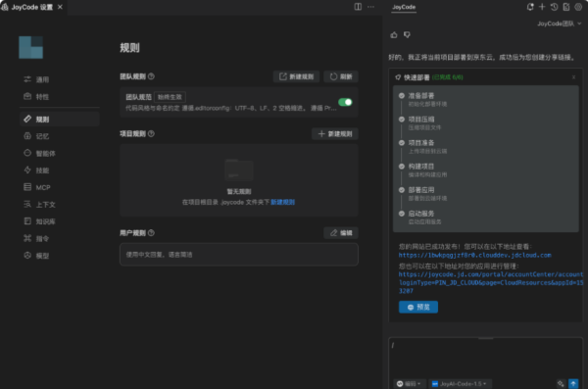Click 新建规则 button in 项目规则 header
Image resolution: width=588 pixels, height=389 pixels.
pyautogui.click(x=335, y=134)
